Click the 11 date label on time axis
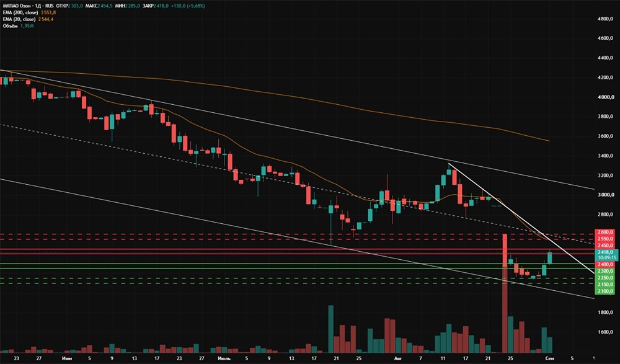 [443, 358]
